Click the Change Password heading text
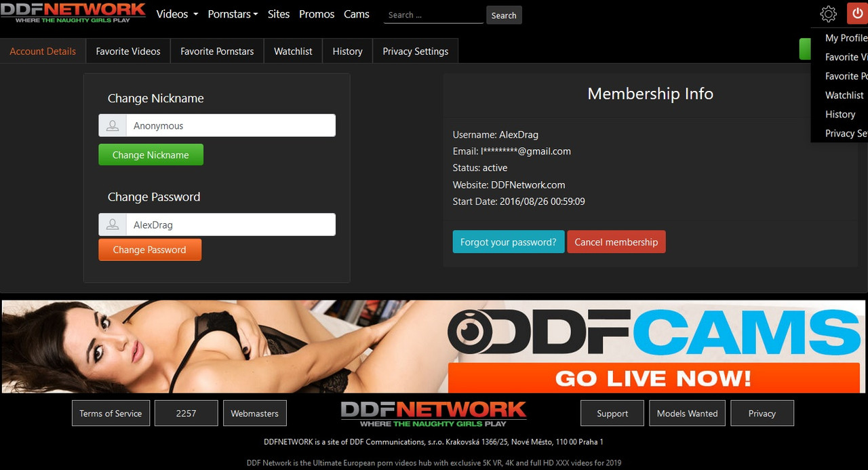868x470 pixels. point(154,197)
